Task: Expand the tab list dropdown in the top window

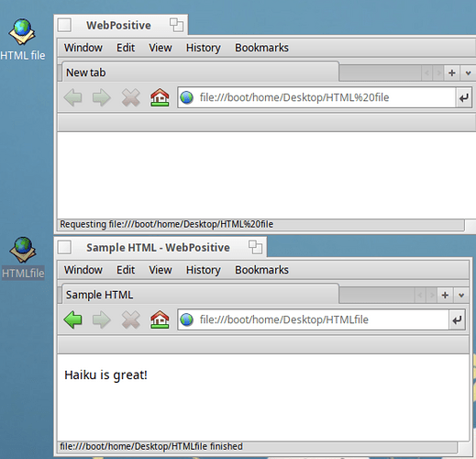Action: (468, 73)
